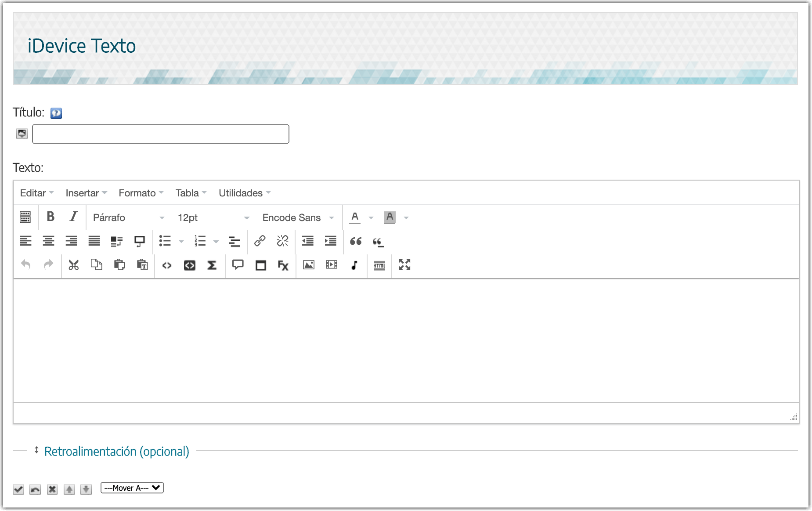
Task: Open the HTML source code editor icon
Action: coord(379,265)
